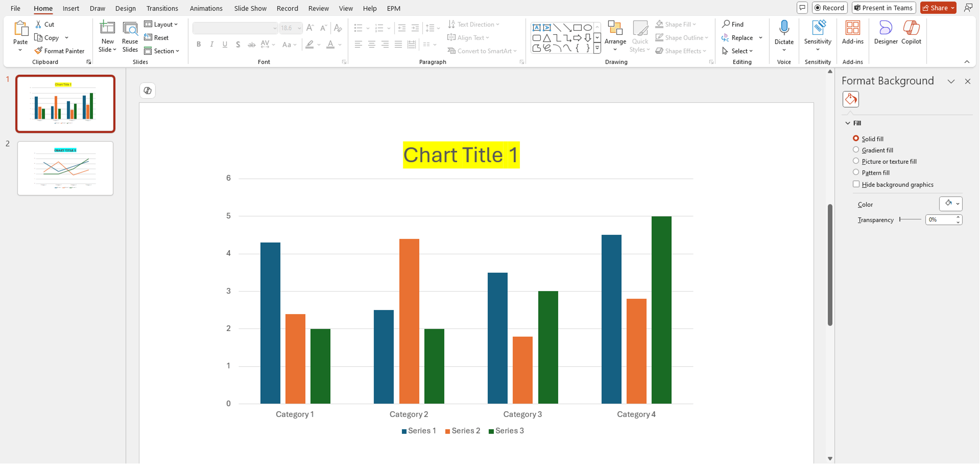Click Present in Teams button
Viewport: 980px width, 464px height.
point(883,8)
